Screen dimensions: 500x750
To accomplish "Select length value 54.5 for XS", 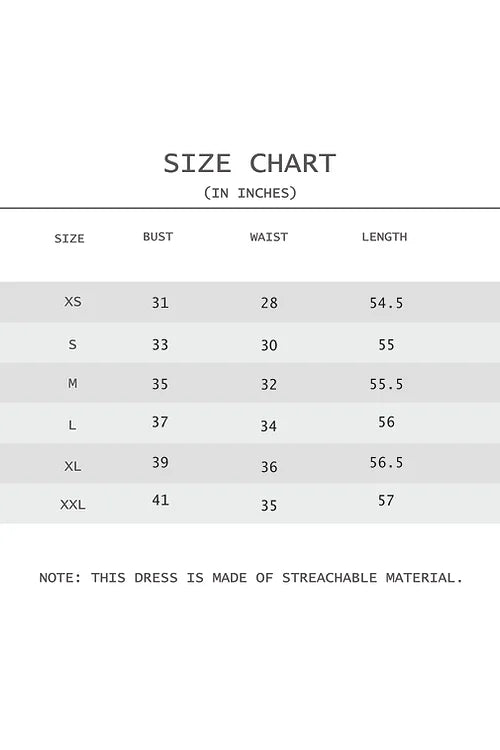I will pos(386,303).
